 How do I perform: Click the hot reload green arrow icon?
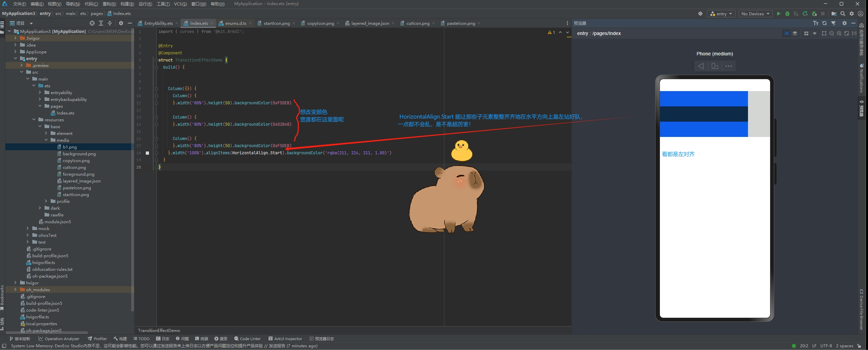pos(805,14)
